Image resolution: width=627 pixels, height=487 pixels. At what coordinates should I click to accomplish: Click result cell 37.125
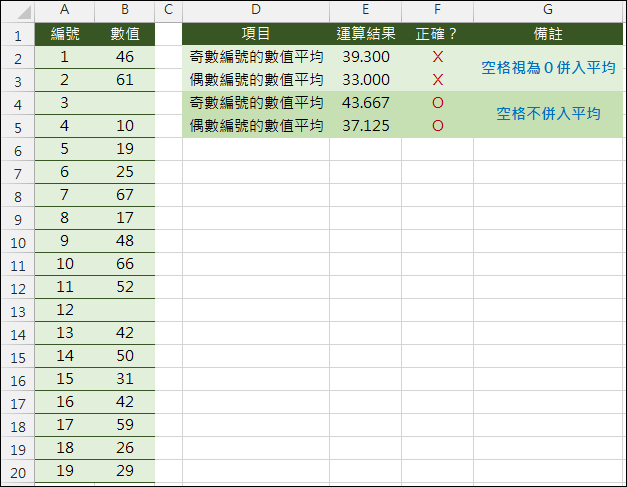click(x=365, y=126)
